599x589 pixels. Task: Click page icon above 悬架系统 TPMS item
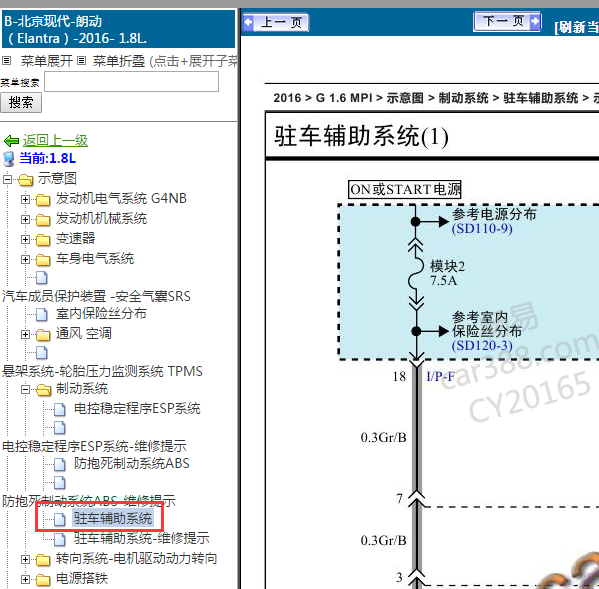point(42,353)
